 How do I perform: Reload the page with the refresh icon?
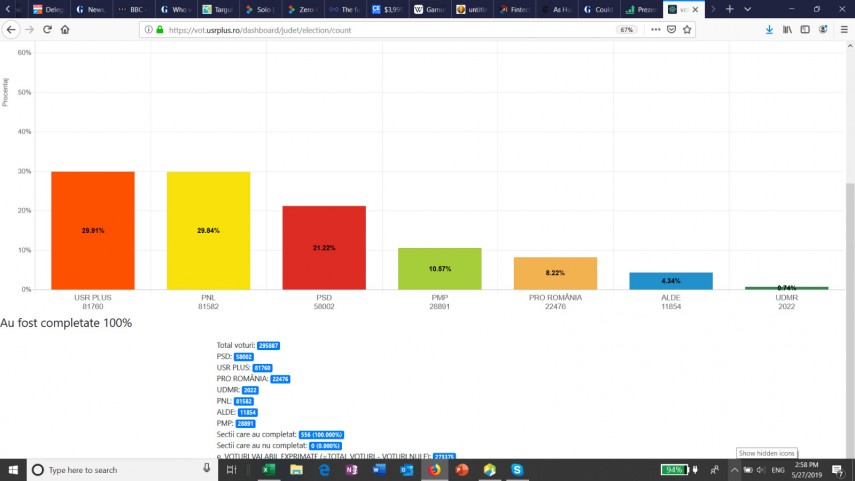click(46, 30)
